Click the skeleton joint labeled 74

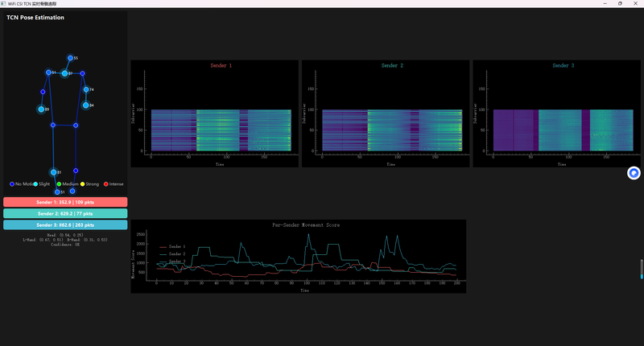(86, 89)
